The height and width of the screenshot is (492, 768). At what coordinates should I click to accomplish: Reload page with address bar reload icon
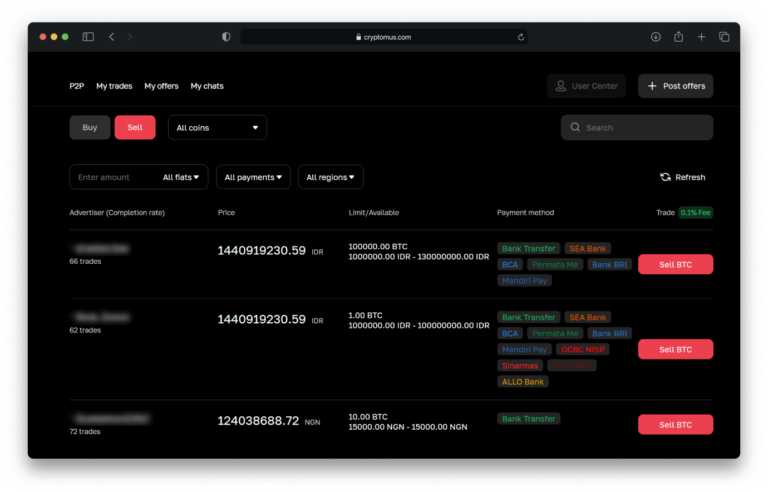pyautogui.click(x=521, y=37)
